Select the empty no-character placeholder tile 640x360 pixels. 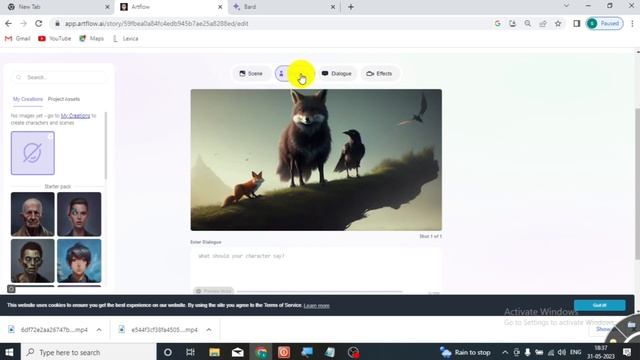pyautogui.click(x=33, y=153)
